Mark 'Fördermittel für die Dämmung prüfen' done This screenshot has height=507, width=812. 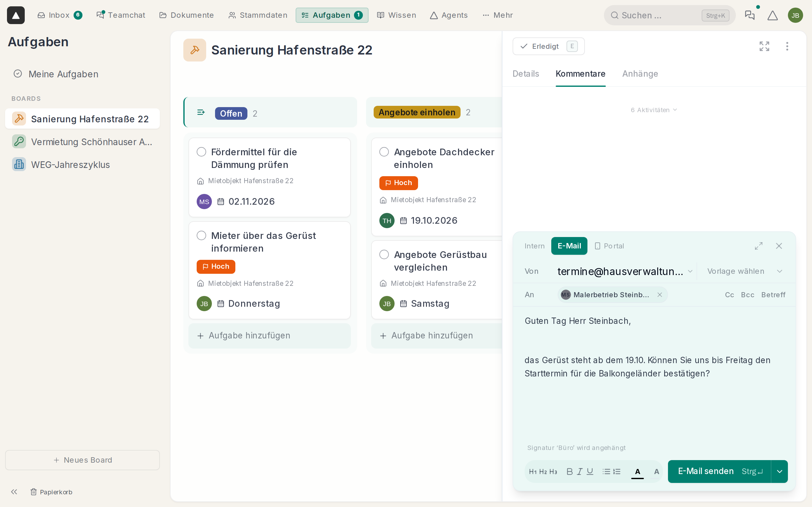click(201, 152)
